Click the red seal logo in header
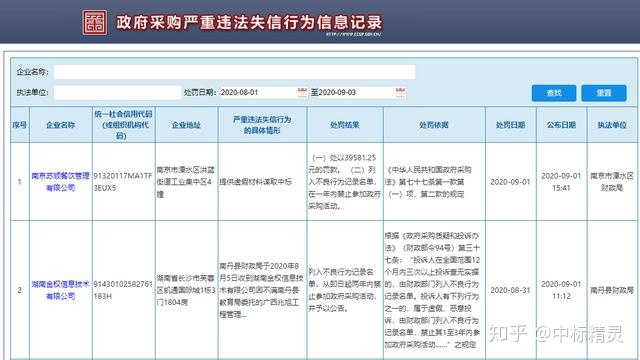 tap(95, 22)
